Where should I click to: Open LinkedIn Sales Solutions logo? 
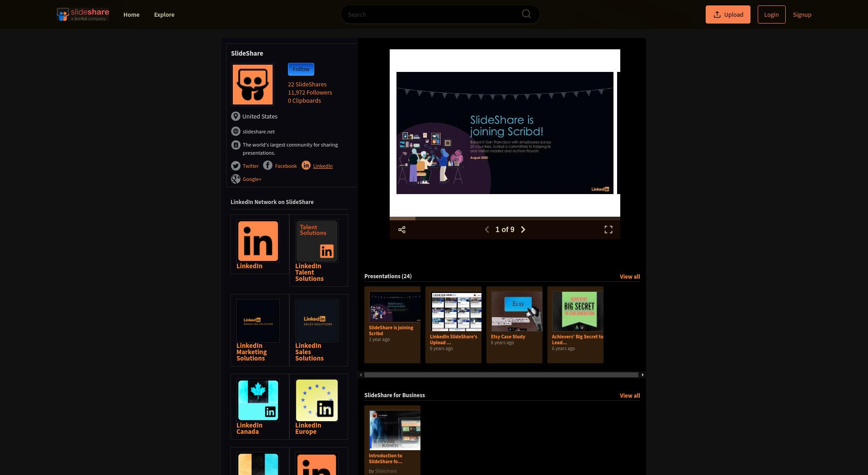[317, 321]
